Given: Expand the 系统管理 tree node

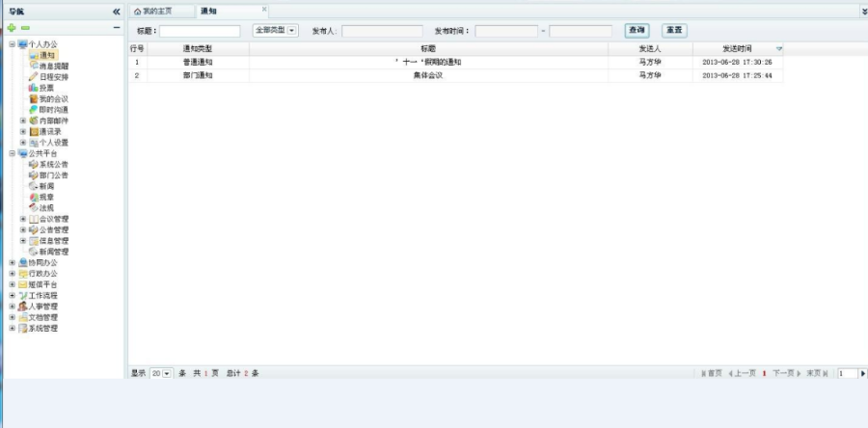Looking at the screenshot, I should point(13,329).
